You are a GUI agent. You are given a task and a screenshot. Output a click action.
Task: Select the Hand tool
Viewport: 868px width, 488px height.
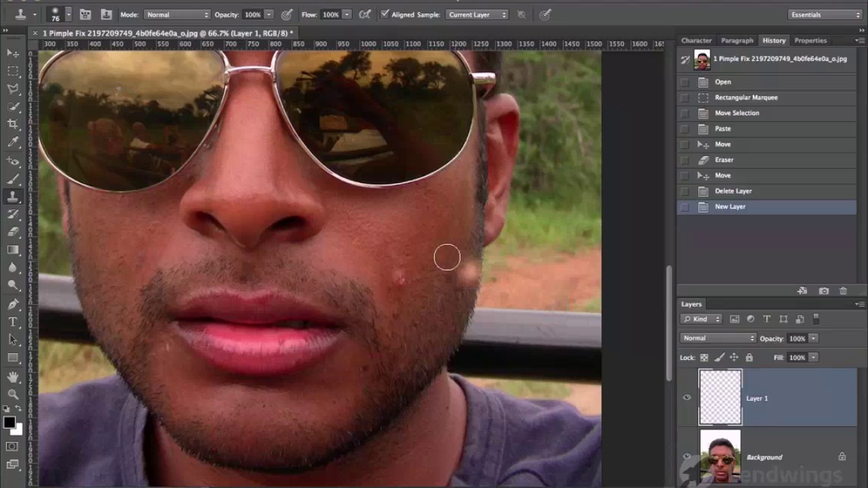pos(13,376)
